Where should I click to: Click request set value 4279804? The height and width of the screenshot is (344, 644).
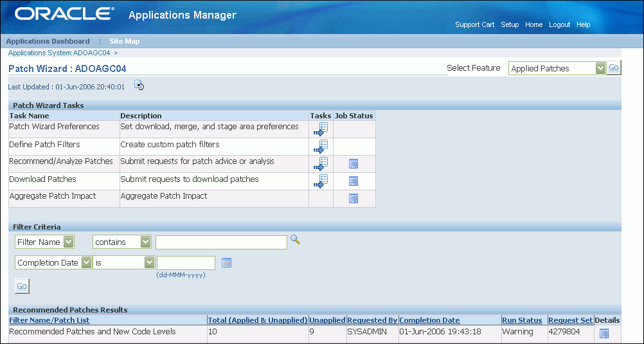[x=564, y=331]
